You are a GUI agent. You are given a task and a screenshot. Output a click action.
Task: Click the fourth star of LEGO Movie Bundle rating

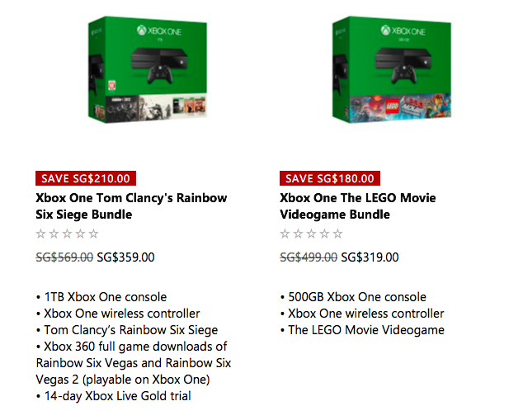point(325,234)
